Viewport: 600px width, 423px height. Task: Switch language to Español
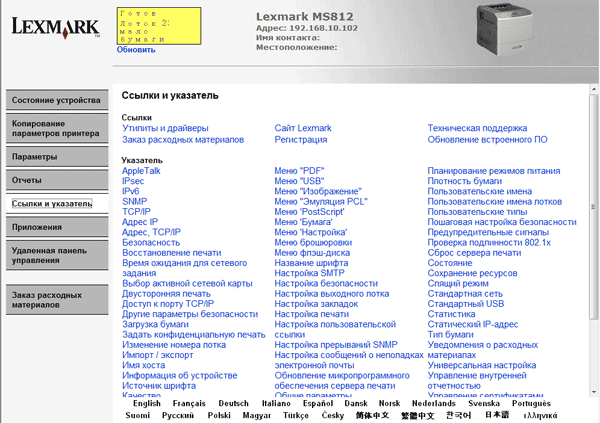pos(318,403)
